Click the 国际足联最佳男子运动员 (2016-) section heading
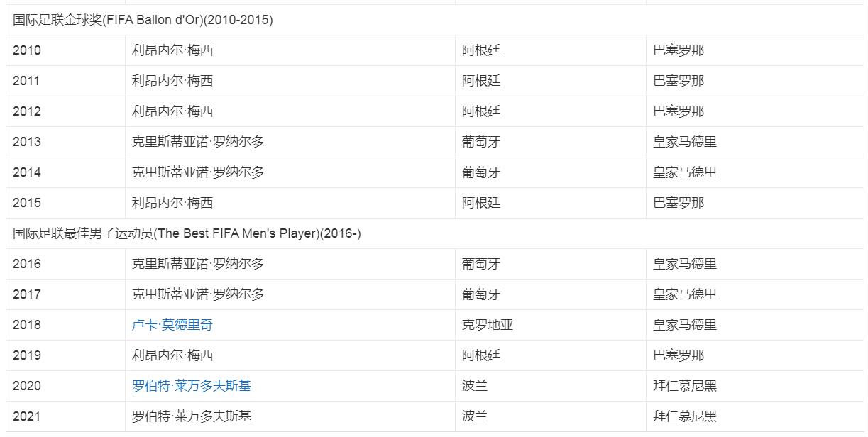Screen dimensions: 868x437 [x=187, y=233]
